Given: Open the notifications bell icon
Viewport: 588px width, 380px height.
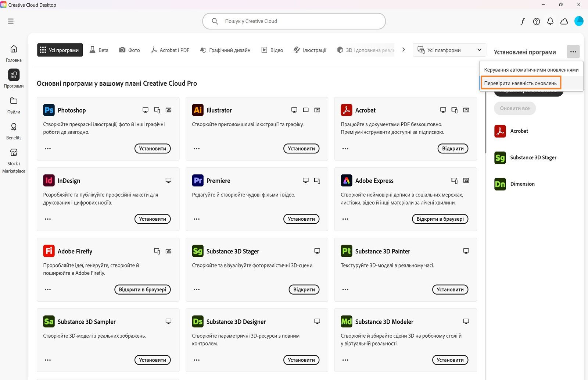Looking at the screenshot, I should pyautogui.click(x=550, y=21).
